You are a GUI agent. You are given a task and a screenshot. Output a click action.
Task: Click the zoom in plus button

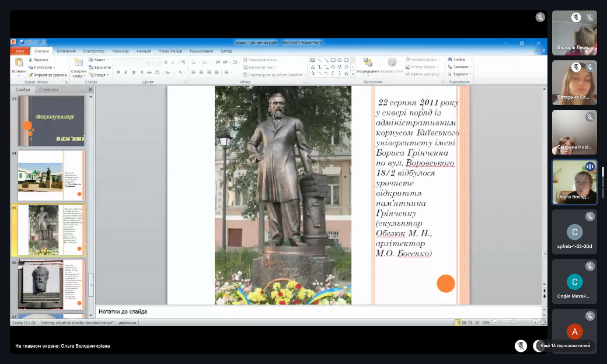[x=535, y=323]
